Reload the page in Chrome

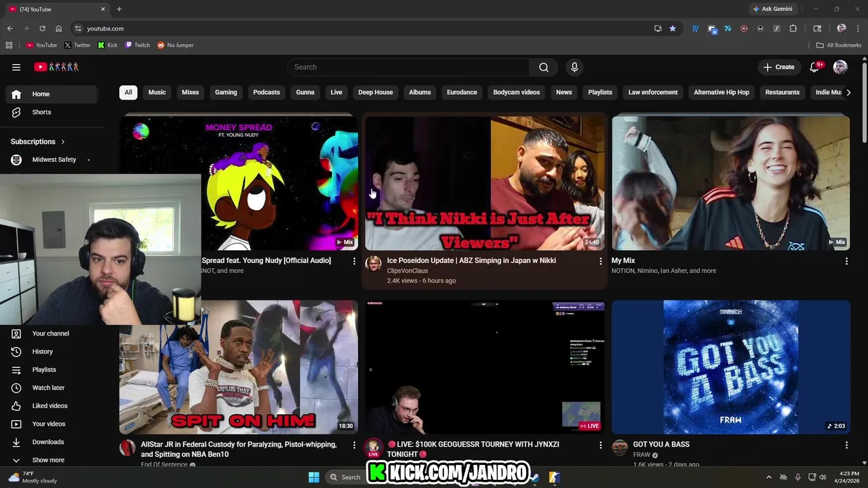click(42, 28)
